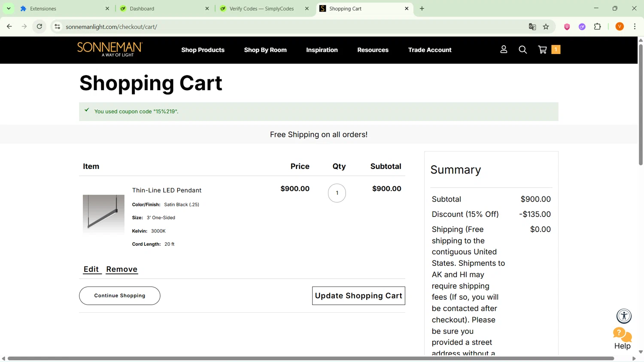This screenshot has width=644, height=362.
Task: Click the Summary subtotal value $900.00
Action: click(x=536, y=199)
